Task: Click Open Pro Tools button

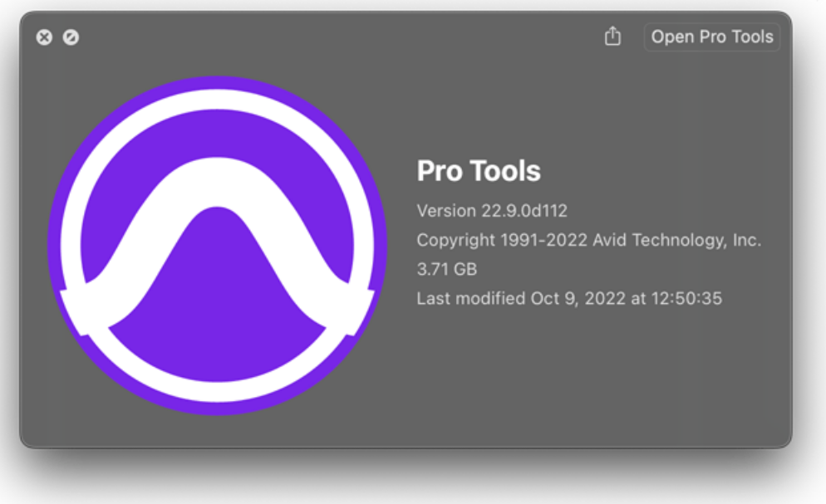Action: pos(711,37)
